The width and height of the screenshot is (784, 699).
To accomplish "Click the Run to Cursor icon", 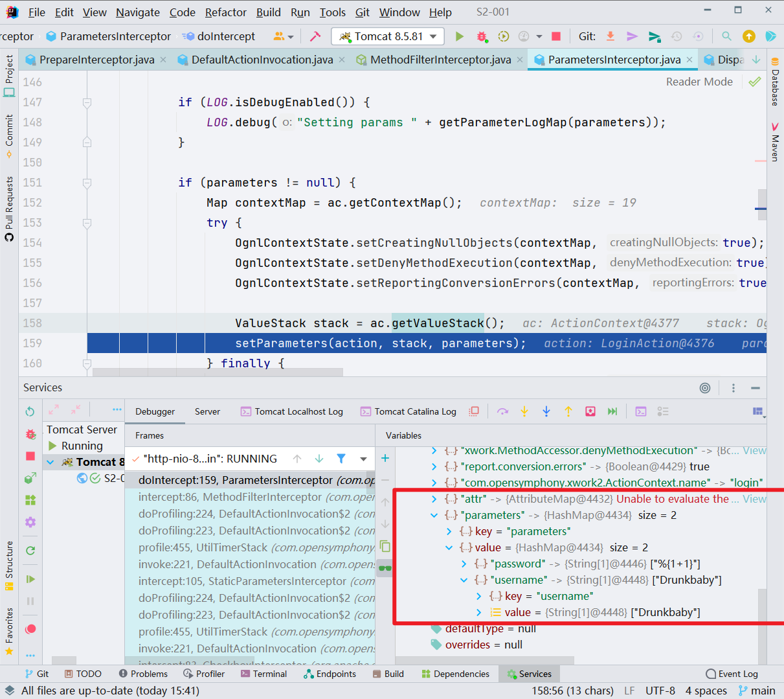I will [612, 411].
